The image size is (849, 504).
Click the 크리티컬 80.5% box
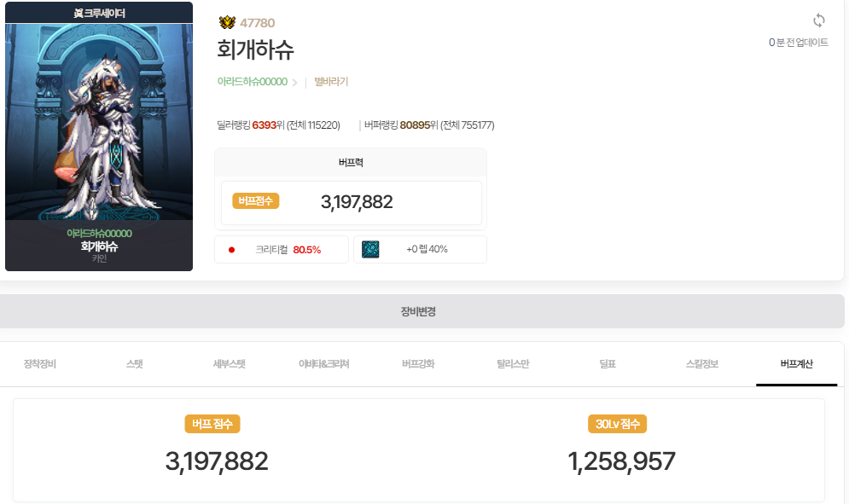point(282,250)
